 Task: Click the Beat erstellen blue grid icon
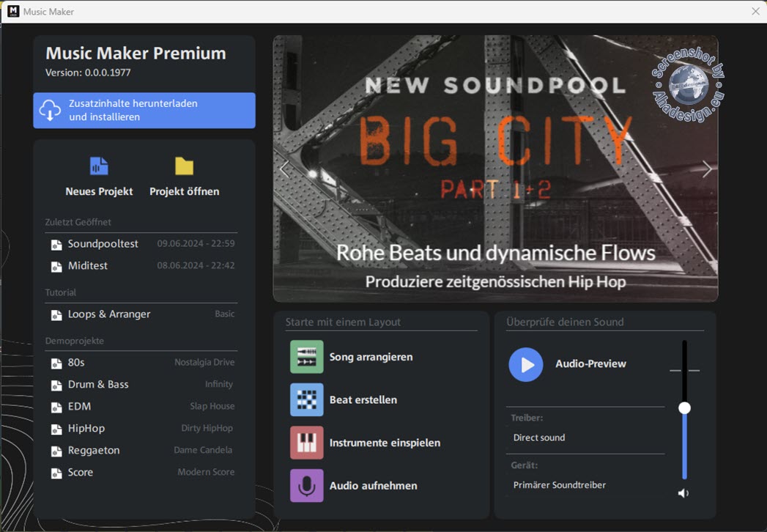307,400
